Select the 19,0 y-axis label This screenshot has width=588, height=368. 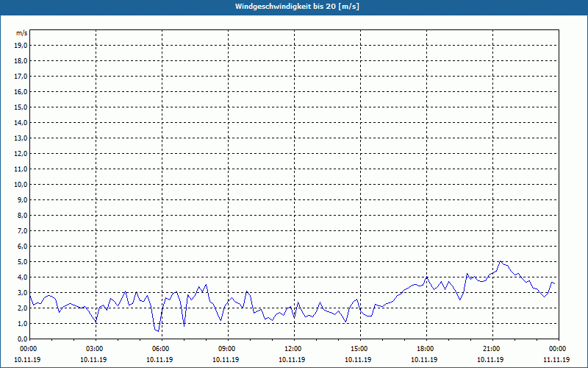[x=21, y=46]
